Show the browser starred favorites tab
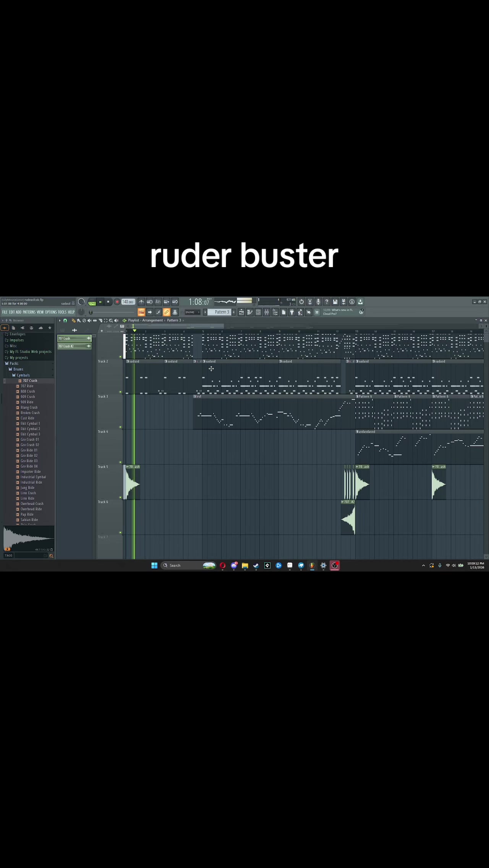The width and height of the screenshot is (489, 868). tap(50, 328)
